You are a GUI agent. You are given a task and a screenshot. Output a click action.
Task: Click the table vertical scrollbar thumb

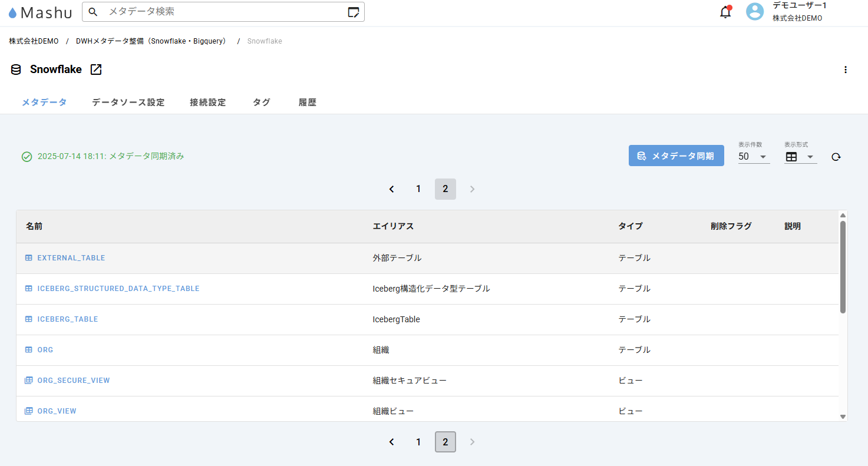point(843,267)
